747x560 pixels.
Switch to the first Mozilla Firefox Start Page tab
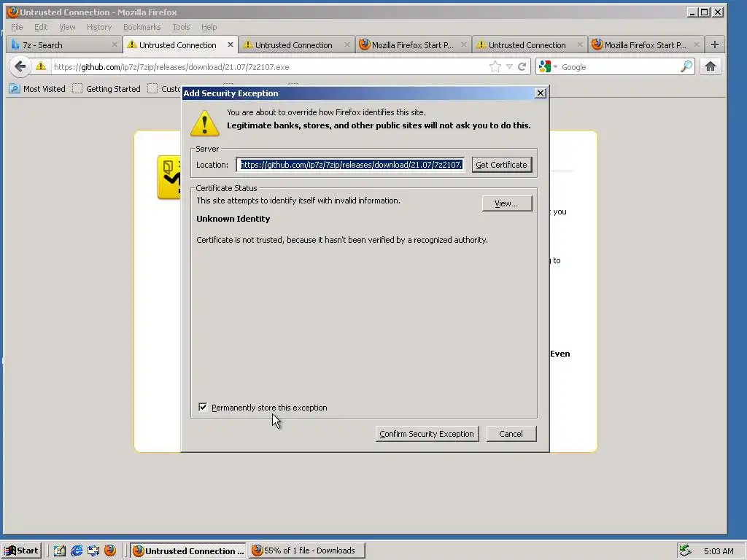pyautogui.click(x=413, y=44)
